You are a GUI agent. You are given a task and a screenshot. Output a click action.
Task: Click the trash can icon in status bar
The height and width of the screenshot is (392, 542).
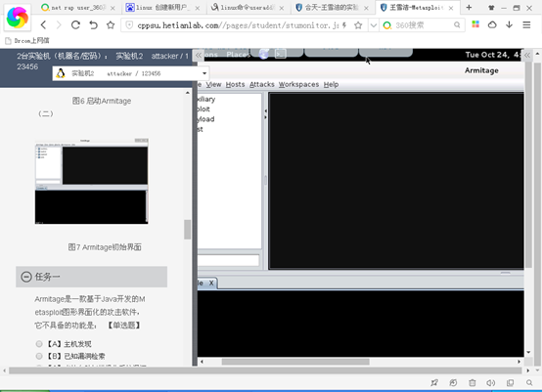pyautogui.click(x=473, y=382)
